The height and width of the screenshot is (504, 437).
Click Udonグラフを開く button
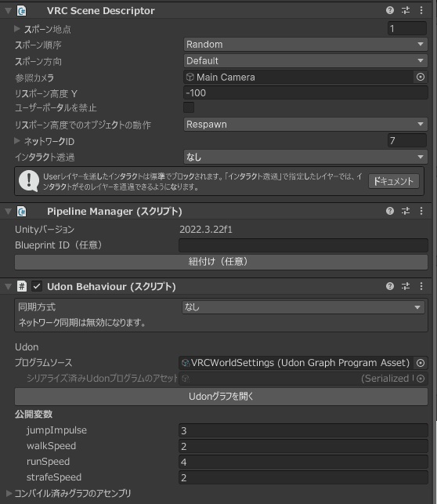[x=221, y=397]
